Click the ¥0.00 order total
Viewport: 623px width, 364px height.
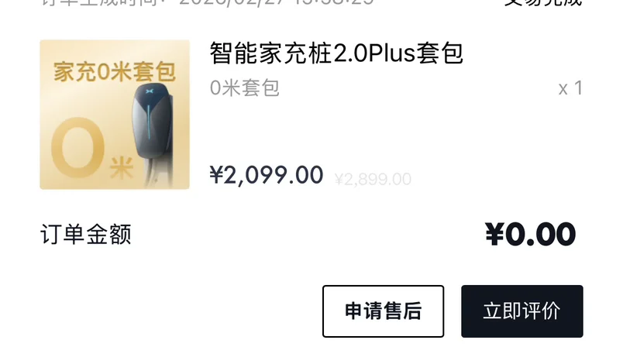pyautogui.click(x=531, y=234)
